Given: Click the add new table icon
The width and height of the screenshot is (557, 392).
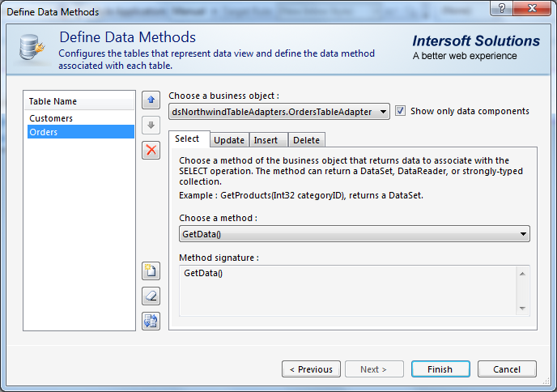Looking at the screenshot, I should (x=151, y=271).
